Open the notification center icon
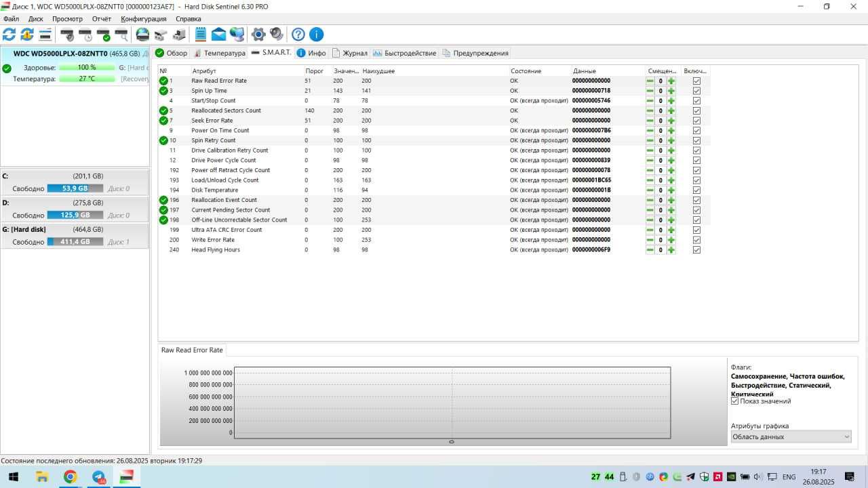The image size is (868, 488). [x=851, y=477]
